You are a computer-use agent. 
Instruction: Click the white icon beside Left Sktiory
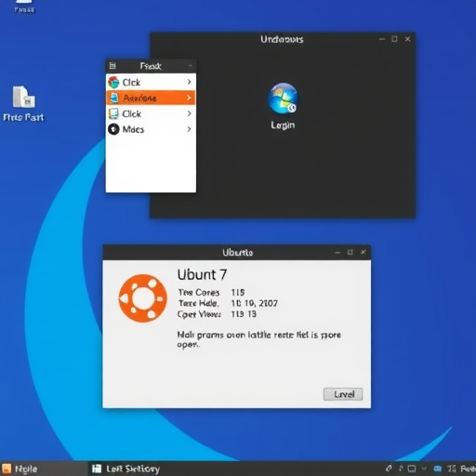pos(97,469)
